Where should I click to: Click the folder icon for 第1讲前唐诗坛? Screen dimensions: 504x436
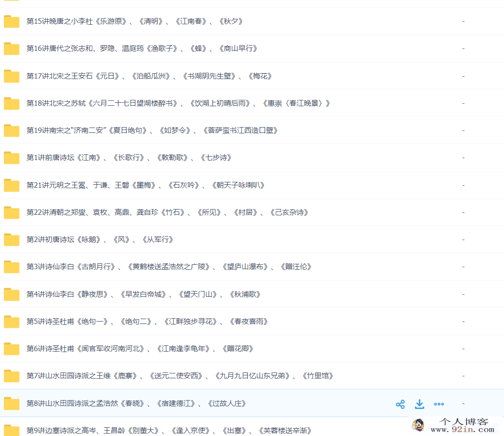pyautogui.click(x=12, y=158)
